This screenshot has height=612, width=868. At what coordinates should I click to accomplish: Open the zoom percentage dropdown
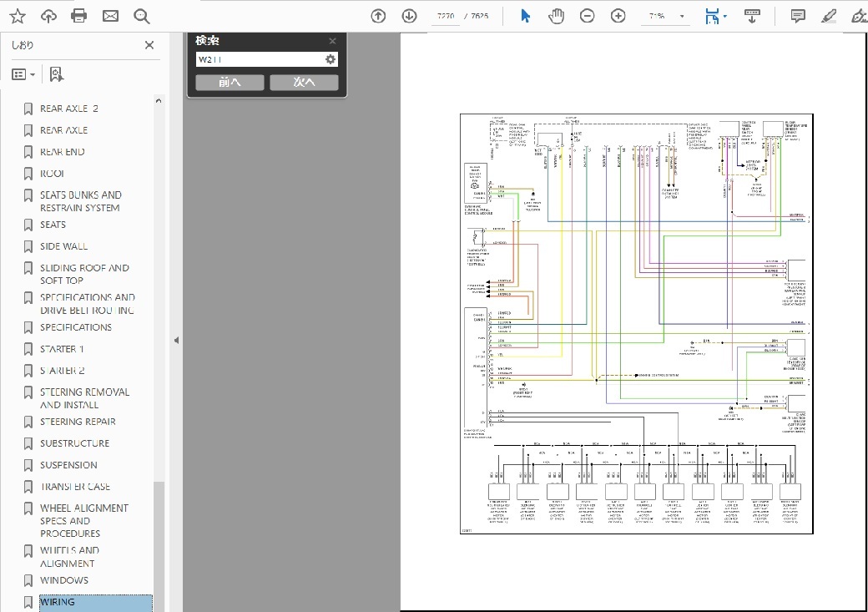pos(682,16)
